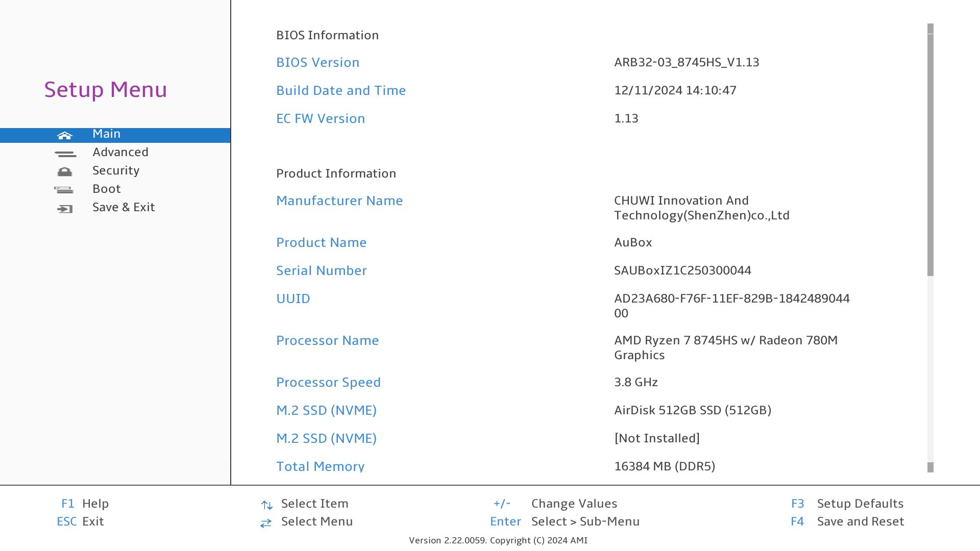
Task: Click the Main home icon in sidebar
Action: coord(65,135)
